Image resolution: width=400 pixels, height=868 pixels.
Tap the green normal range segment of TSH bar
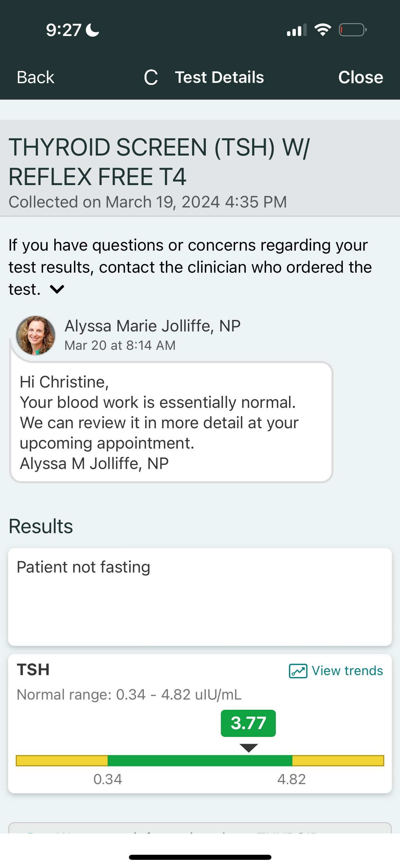(200, 761)
